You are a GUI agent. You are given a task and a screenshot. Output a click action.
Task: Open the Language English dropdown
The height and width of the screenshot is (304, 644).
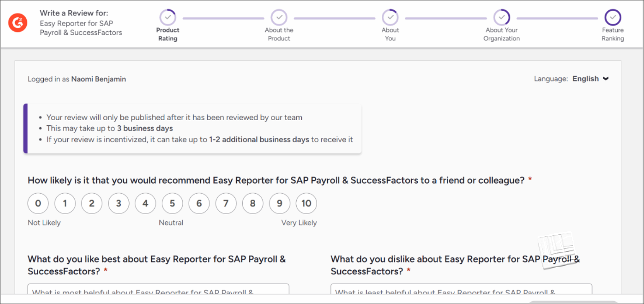586,79
